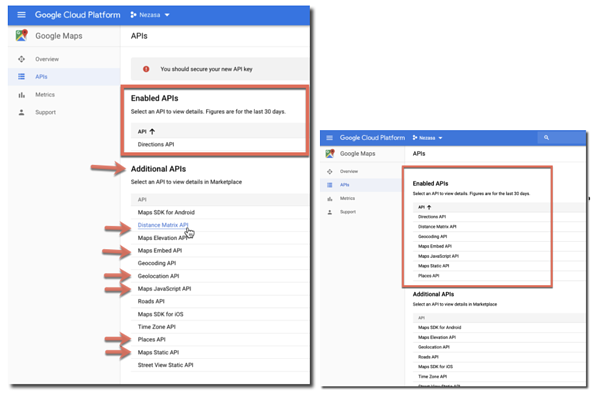Click Support person icon in left window

(x=21, y=112)
